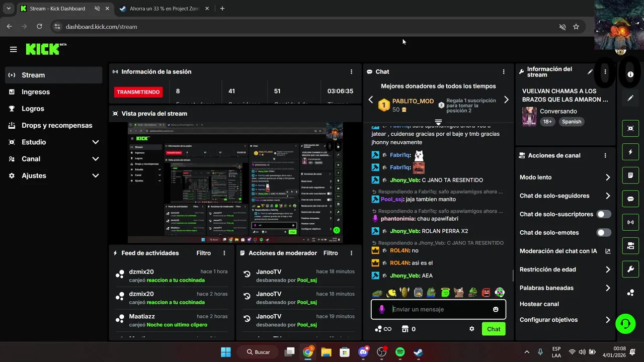Show next top donor with right arrow
644x362 pixels.
[506, 100]
